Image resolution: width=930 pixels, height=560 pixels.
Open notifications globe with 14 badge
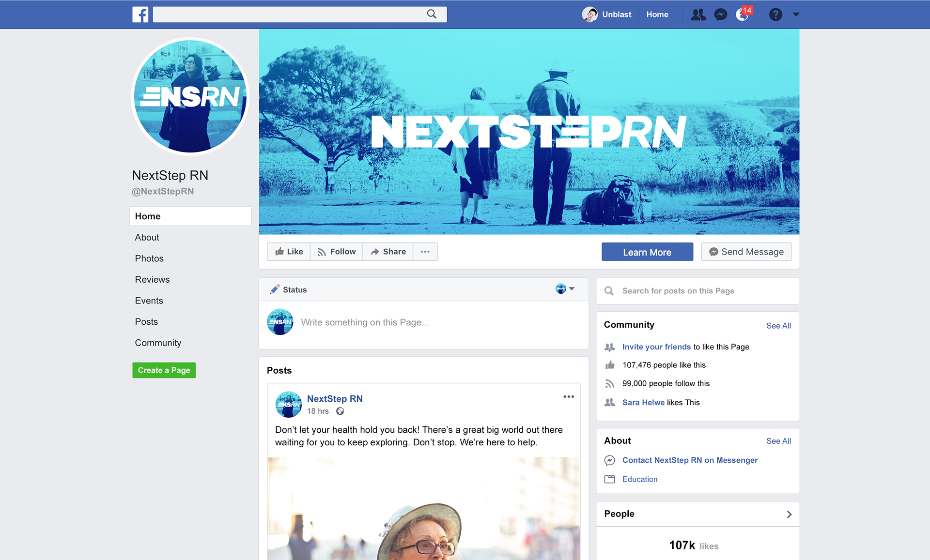click(x=743, y=15)
